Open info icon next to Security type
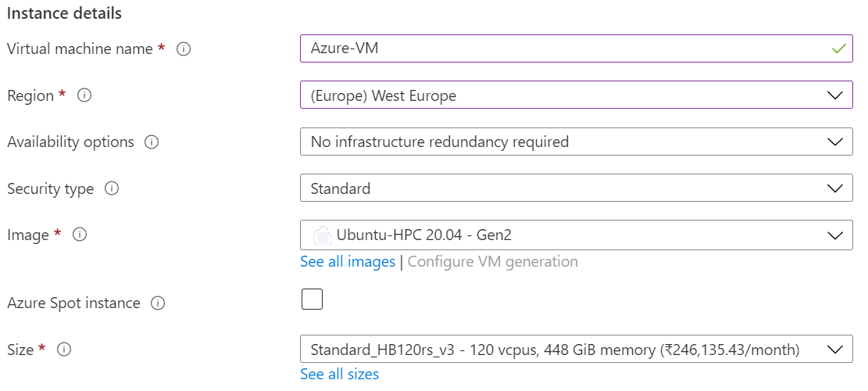 pos(112,189)
